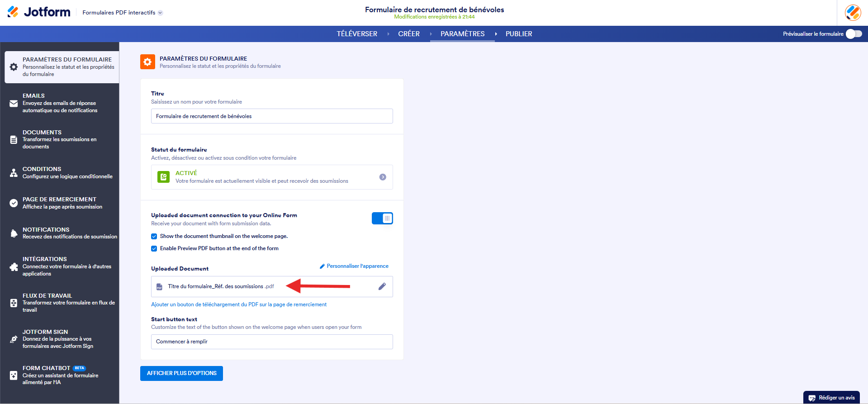Click the bell icon for Notifications
Screen dimensions: 868x404
(x=14, y=233)
